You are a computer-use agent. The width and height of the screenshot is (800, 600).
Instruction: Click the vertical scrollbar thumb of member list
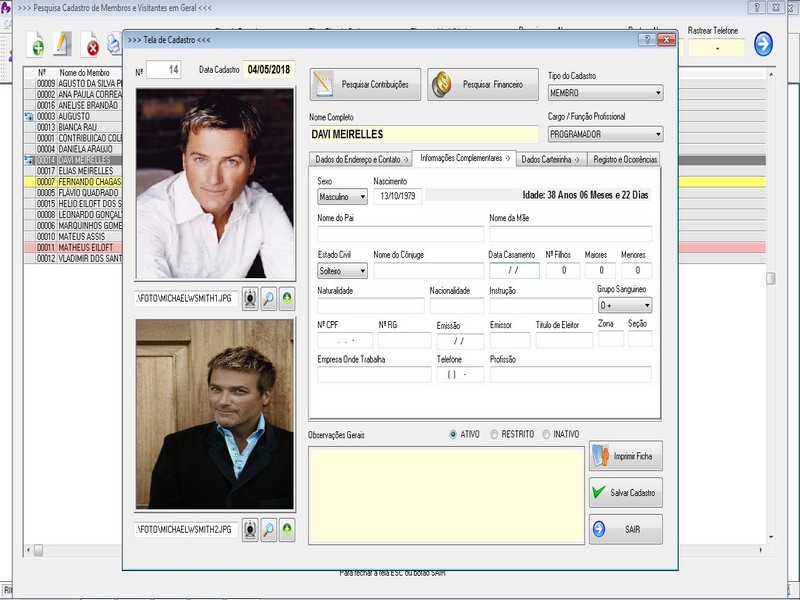(770, 278)
